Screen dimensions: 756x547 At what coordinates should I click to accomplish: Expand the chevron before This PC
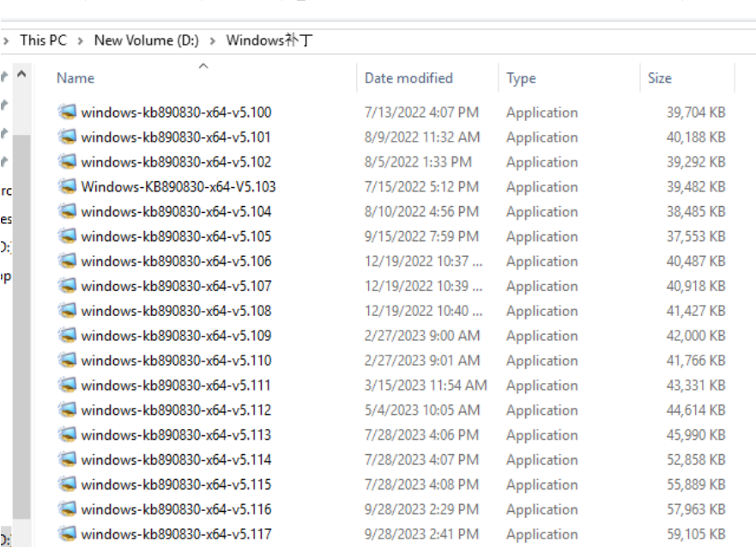(x=6, y=41)
